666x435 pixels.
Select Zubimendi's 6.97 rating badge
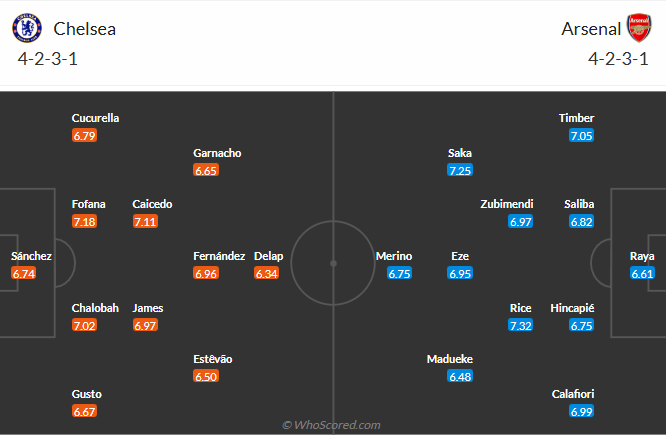520,221
